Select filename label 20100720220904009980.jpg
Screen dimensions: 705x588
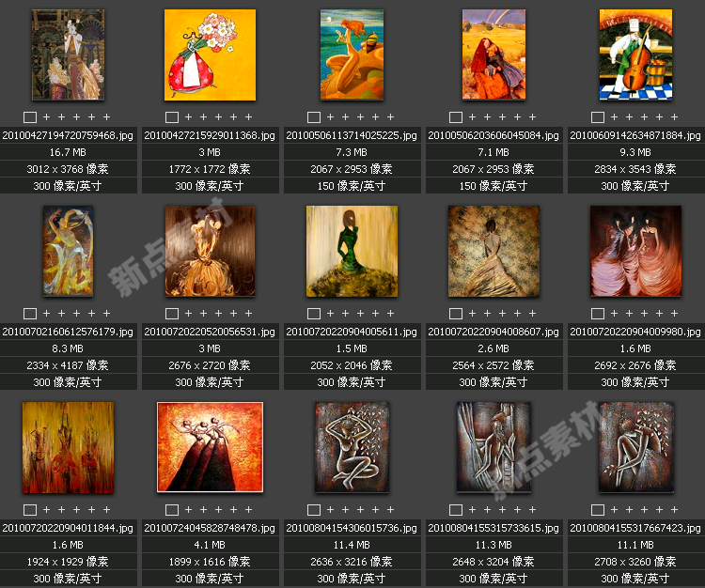635,332
